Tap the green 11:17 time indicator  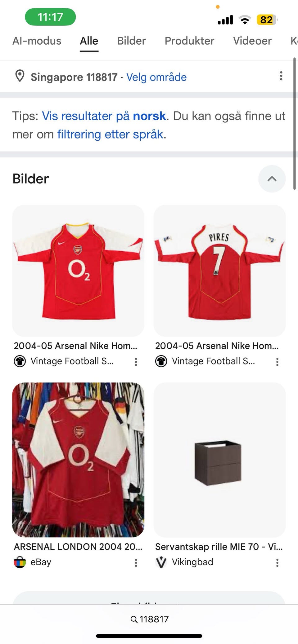coord(50,17)
